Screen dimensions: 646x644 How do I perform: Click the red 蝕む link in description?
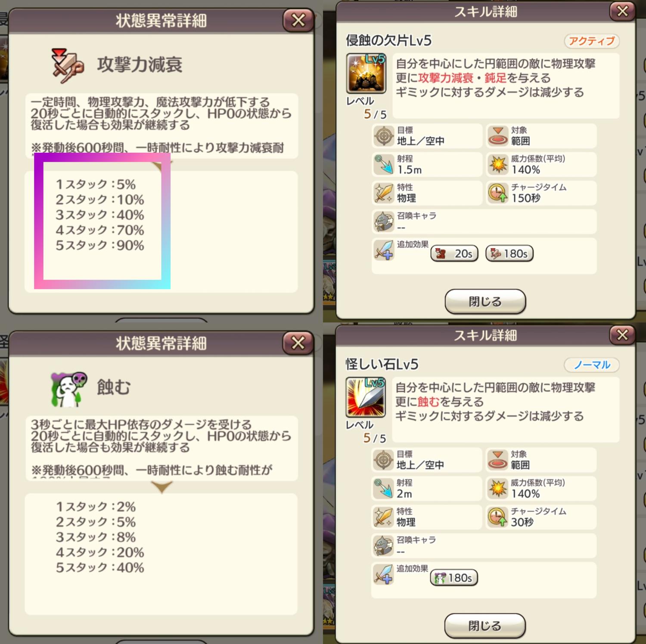click(429, 402)
